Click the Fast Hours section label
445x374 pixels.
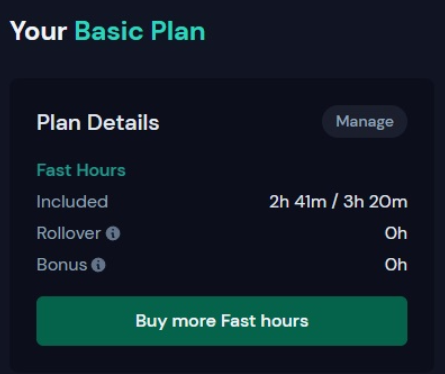click(81, 170)
